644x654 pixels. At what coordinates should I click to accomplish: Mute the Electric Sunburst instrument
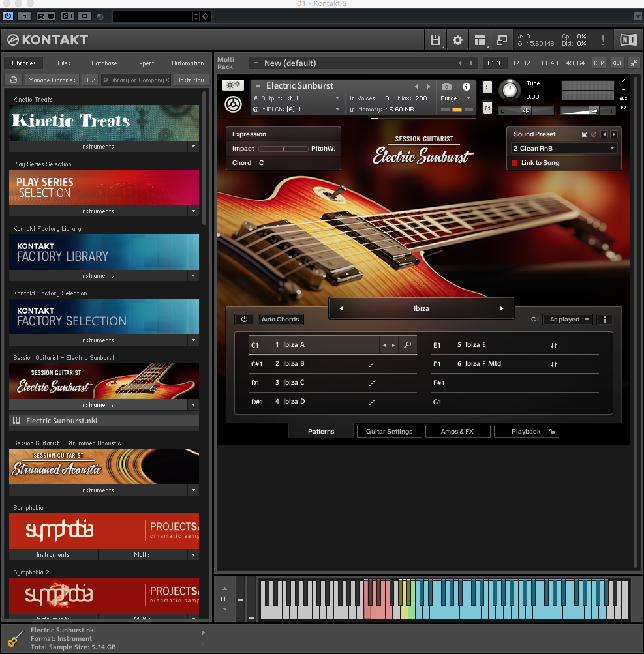[x=487, y=108]
